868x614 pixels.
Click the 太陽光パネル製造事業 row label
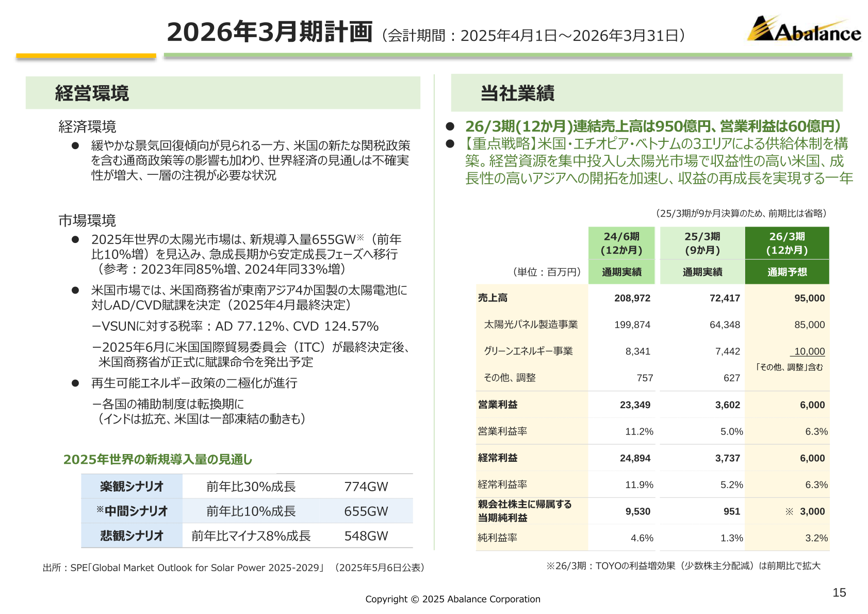click(531, 325)
